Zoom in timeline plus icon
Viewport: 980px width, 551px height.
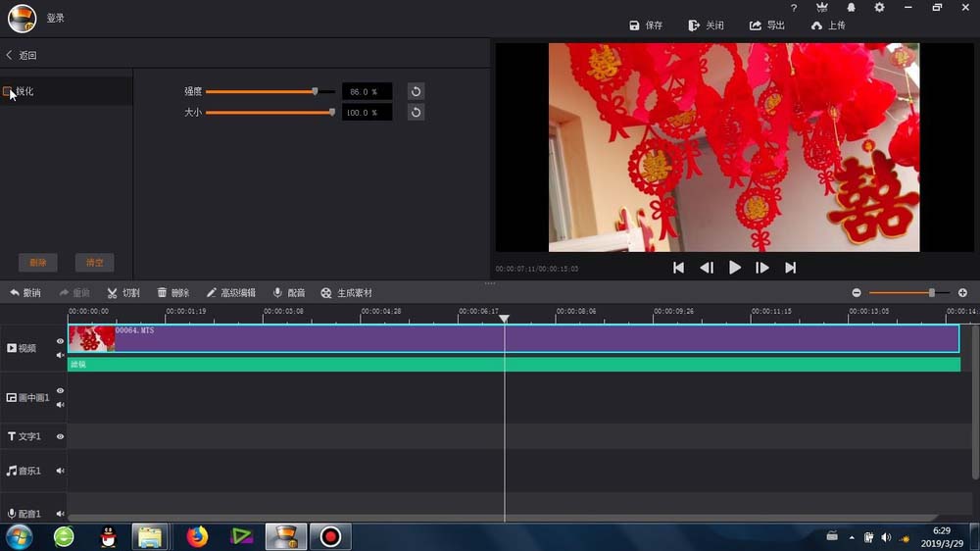point(962,293)
